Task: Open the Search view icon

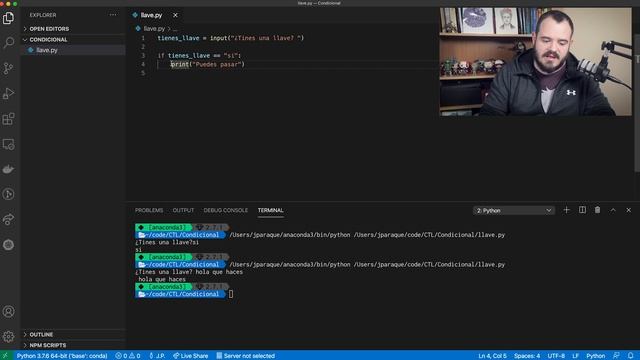Action: point(8,42)
